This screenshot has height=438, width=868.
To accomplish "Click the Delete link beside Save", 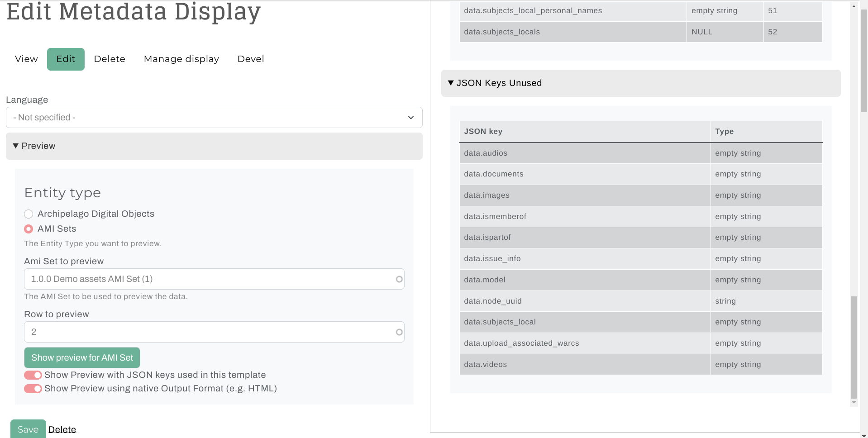I will point(62,429).
